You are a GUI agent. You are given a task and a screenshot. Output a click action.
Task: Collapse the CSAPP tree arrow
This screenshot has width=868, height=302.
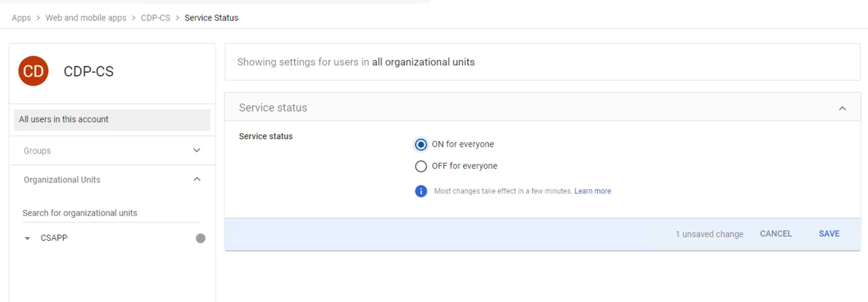27,238
